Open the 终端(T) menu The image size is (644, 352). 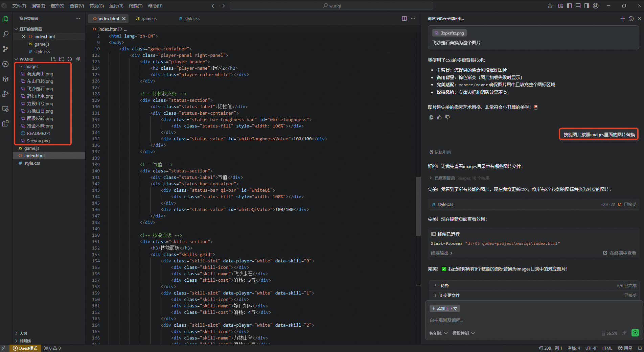(x=135, y=6)
